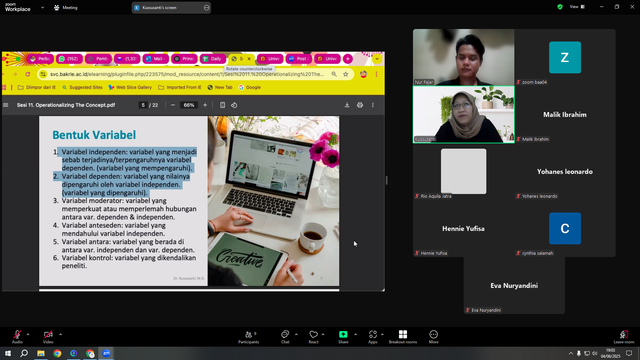Open the Web Slice Gallery bookmark
This screenshot has height=360, width=640.
click(x=130, y=87)
